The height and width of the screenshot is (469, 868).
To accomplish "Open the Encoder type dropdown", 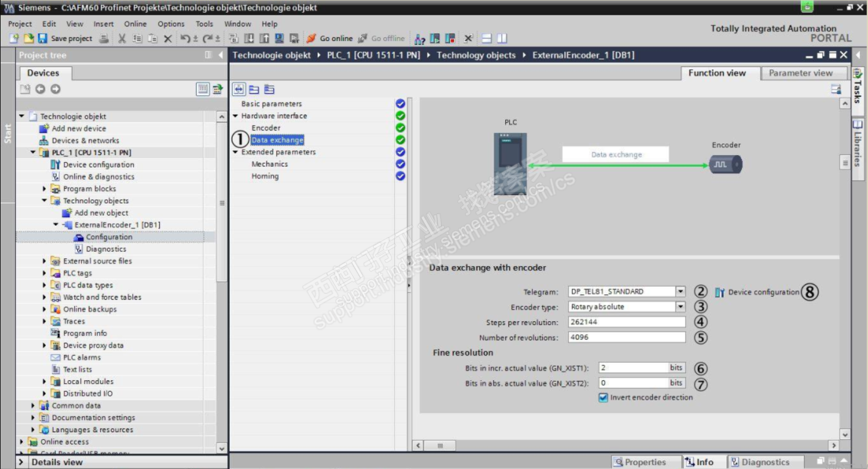I will tap(681, 307).
